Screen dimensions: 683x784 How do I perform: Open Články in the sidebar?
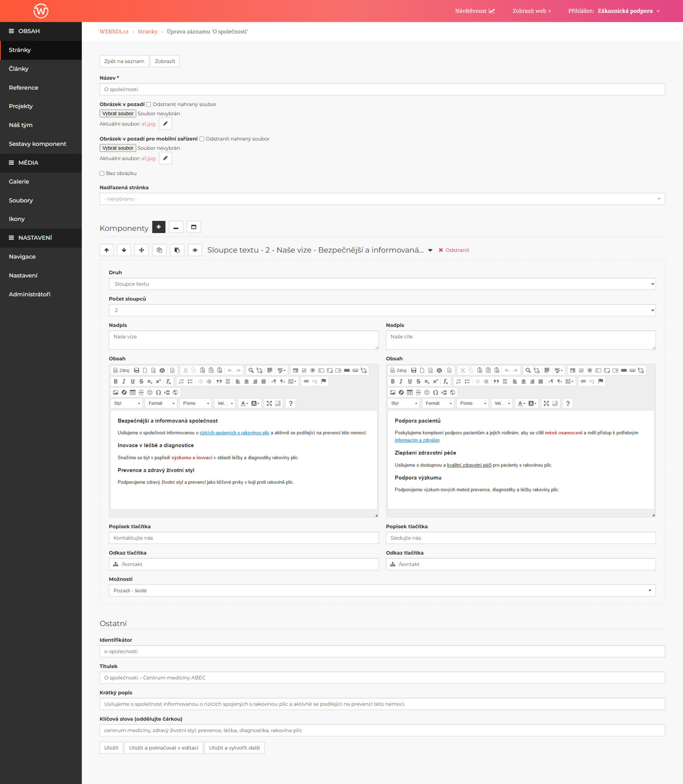click(x=41, y=69)
